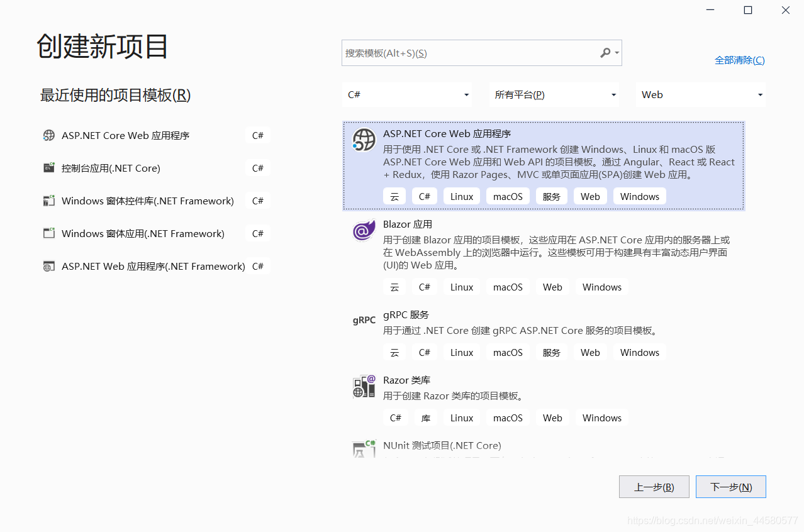Open the Web project type filter dropdown
804x532 pixels.
point(701,94)
